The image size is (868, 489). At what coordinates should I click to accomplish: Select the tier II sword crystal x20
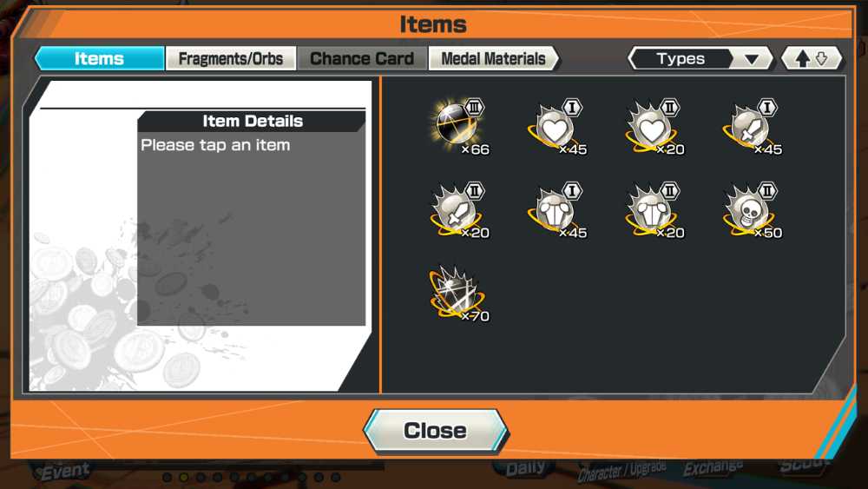(x=459, y=210)
